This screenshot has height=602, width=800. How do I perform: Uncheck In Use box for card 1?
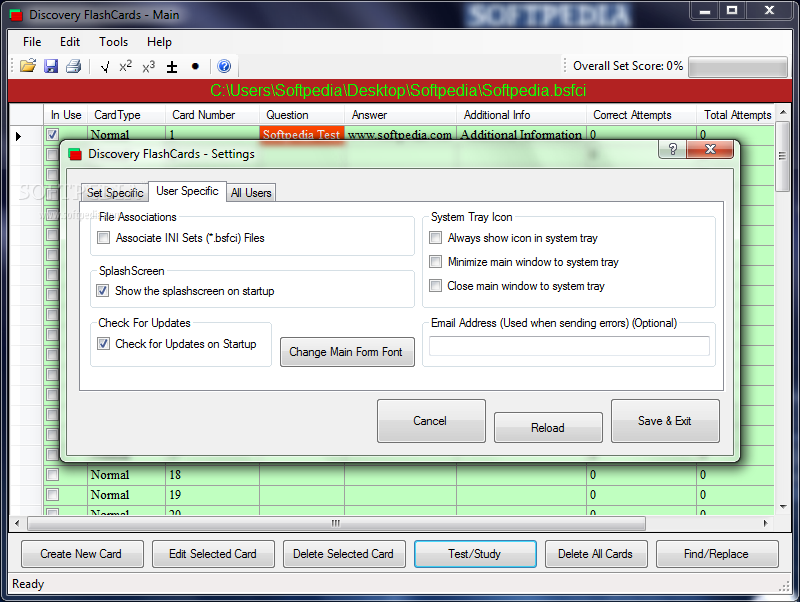pyautogui.click(x=53, y=134)
